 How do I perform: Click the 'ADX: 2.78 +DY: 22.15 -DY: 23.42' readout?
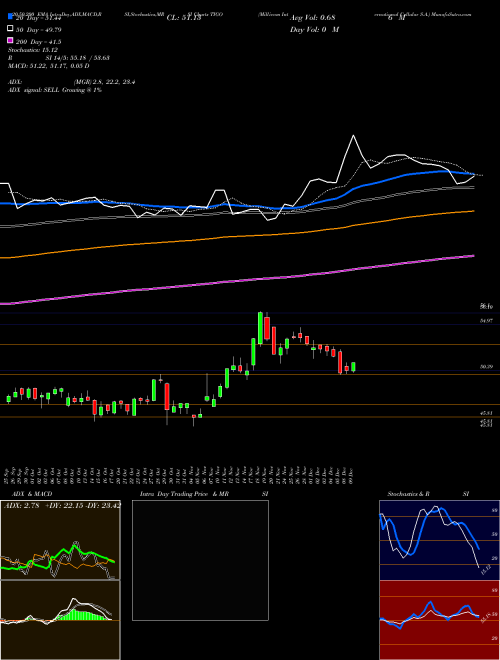[x=62, y=505]
